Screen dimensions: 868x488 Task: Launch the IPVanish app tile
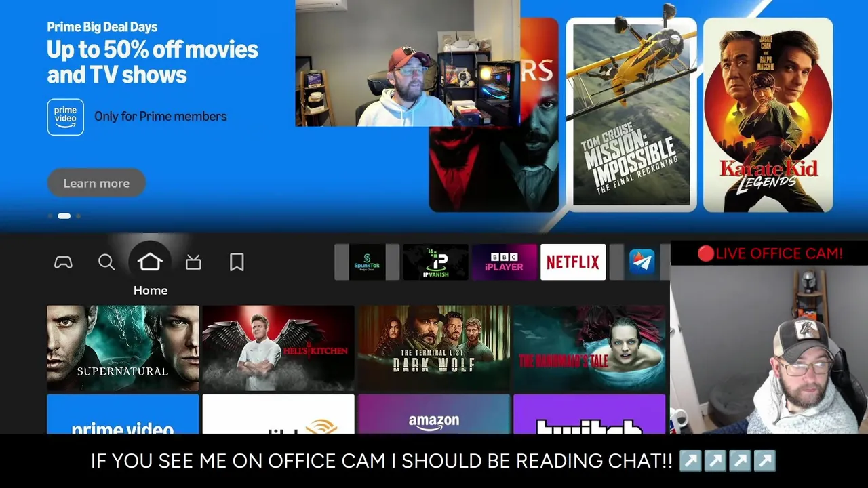pos(435,262)
